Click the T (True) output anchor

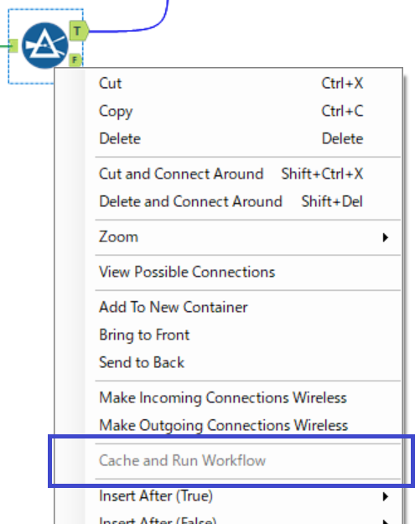(x=79, y=31)
